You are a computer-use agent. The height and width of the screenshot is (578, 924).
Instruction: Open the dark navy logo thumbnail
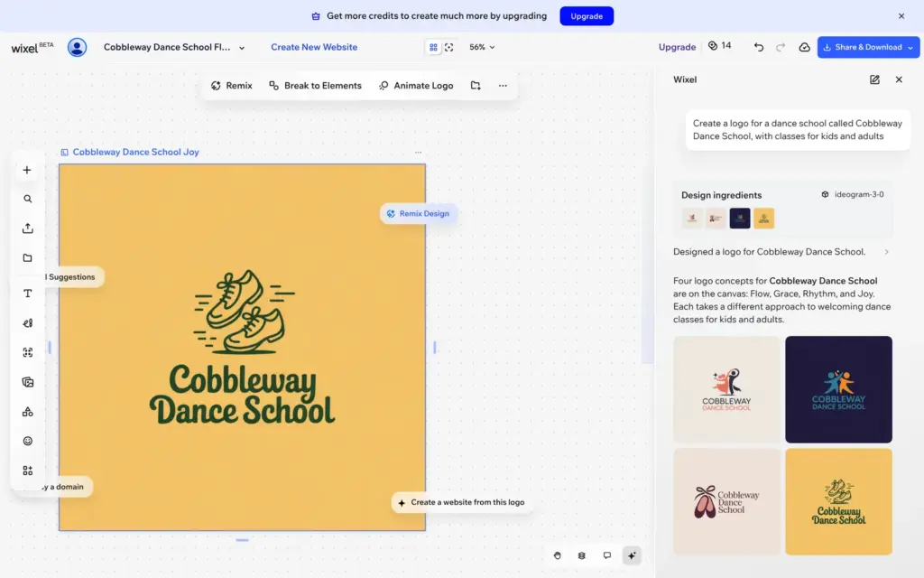point(838,389)
